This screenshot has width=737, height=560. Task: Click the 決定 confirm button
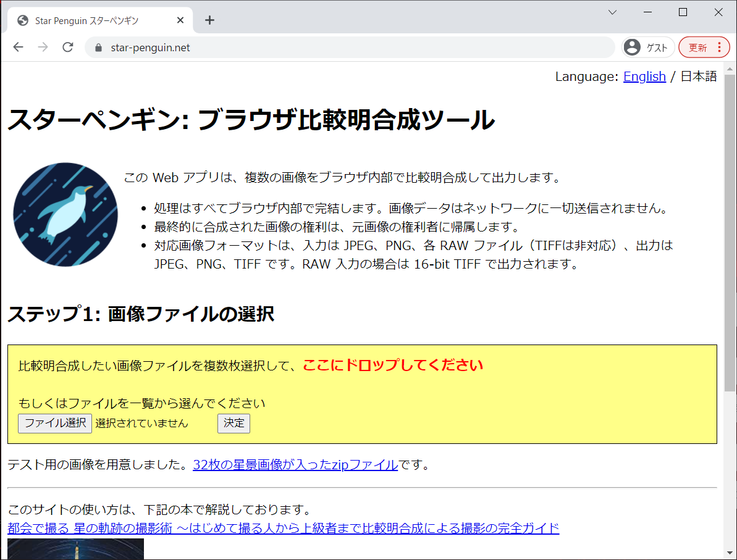(234, 424)
